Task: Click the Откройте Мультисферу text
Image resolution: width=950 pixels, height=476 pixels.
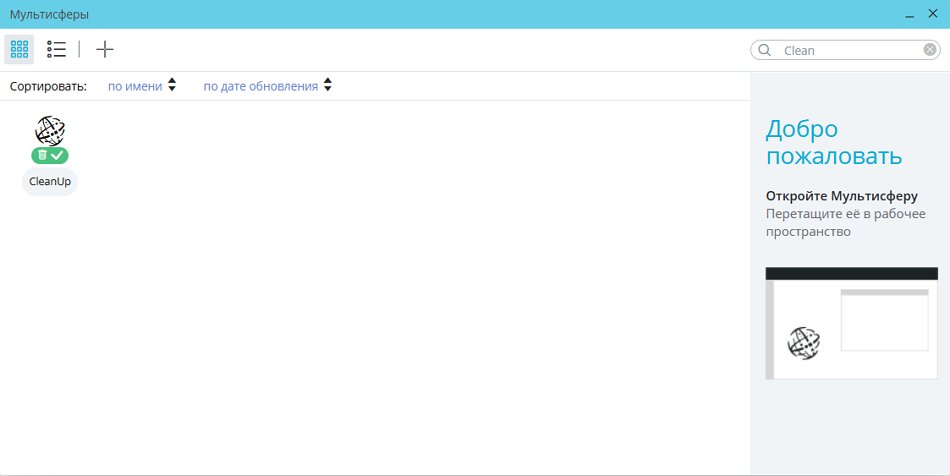Action: point(842,196)
